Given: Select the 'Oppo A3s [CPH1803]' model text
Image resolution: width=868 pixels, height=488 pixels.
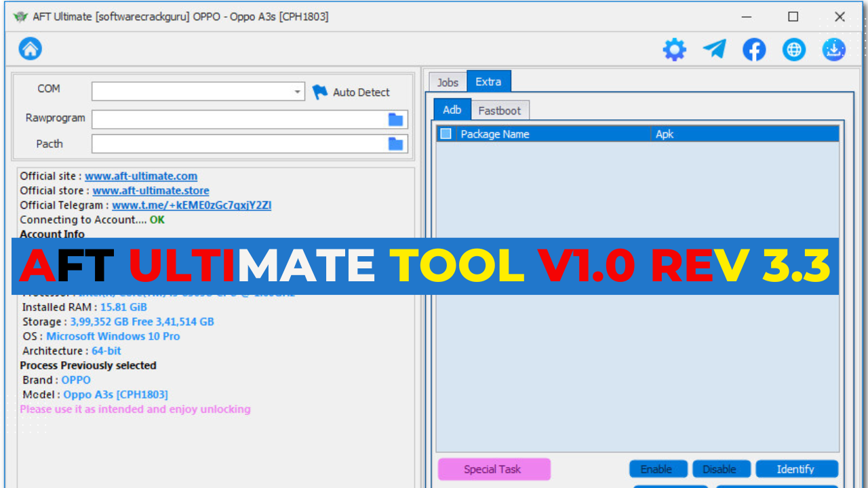Looking at the screenshot, I should tap(115, 394).
